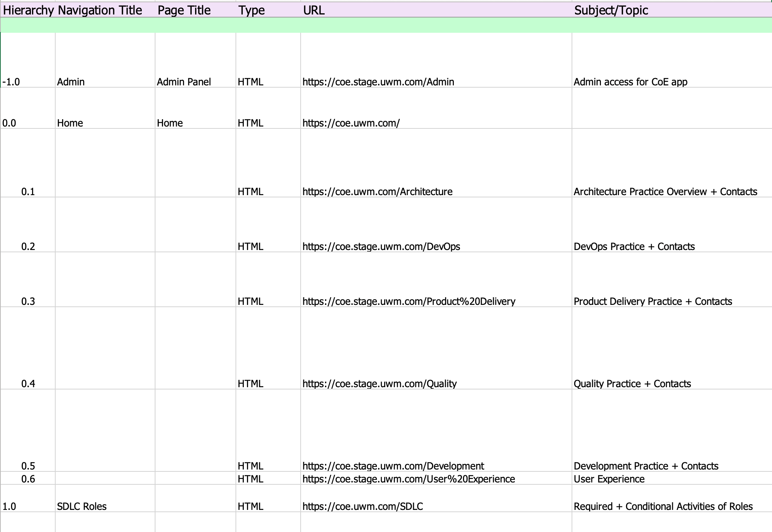Image resolution: width=772 pixels, height=532 pixels.
Task: Click the Hierarchy column header
Action: tap(28, 10)
